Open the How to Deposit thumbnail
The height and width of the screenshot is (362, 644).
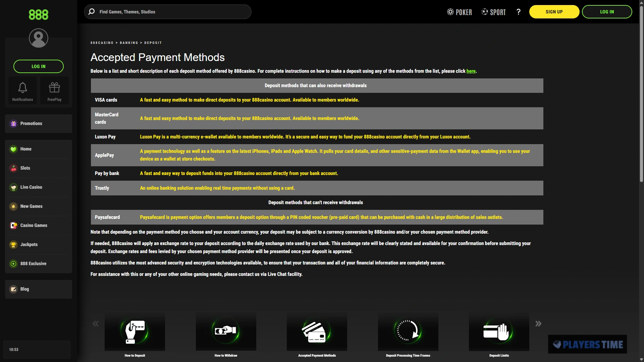[x=135, y=331]
